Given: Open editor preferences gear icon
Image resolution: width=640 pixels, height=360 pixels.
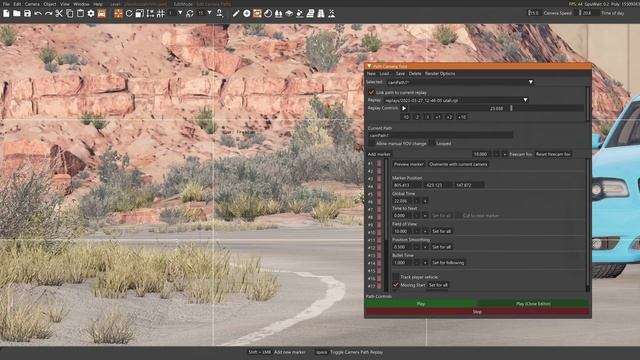Looking at the screenshot, I should (x=91, y=13).
